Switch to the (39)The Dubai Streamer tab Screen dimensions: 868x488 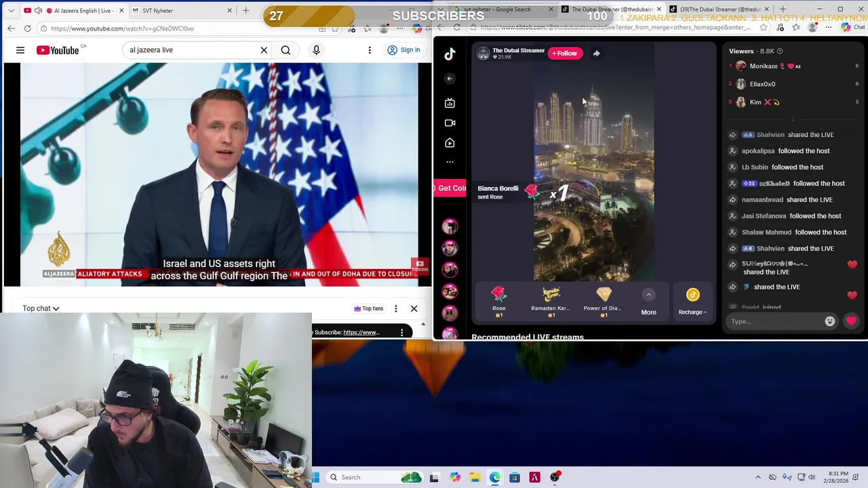719,9
